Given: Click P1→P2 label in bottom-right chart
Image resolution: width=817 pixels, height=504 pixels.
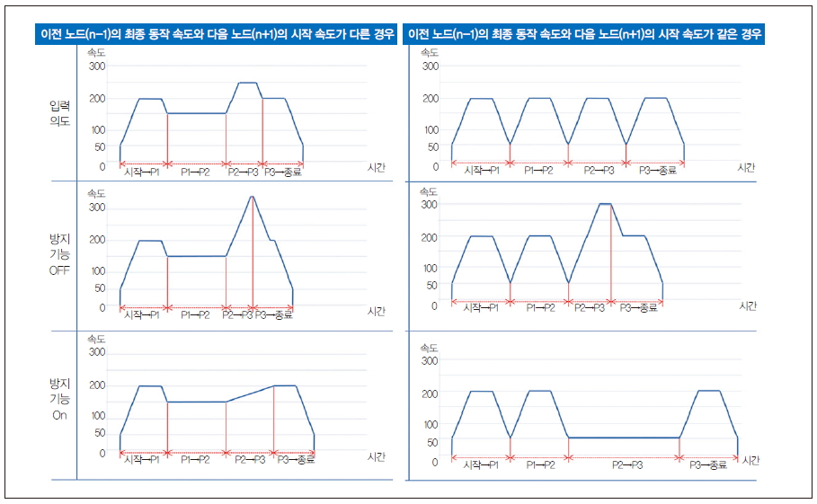Looking at the screenshot, I should 539,465.
